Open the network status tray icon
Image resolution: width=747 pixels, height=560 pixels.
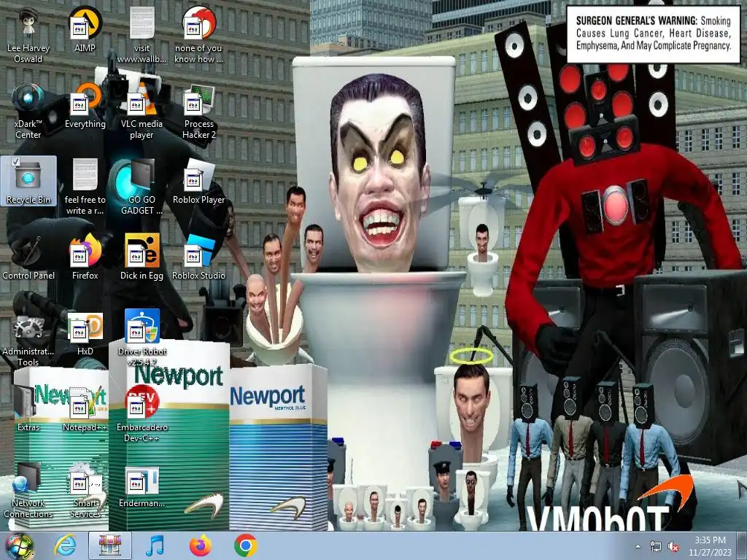pyautogui.click(x=656, y=547)
